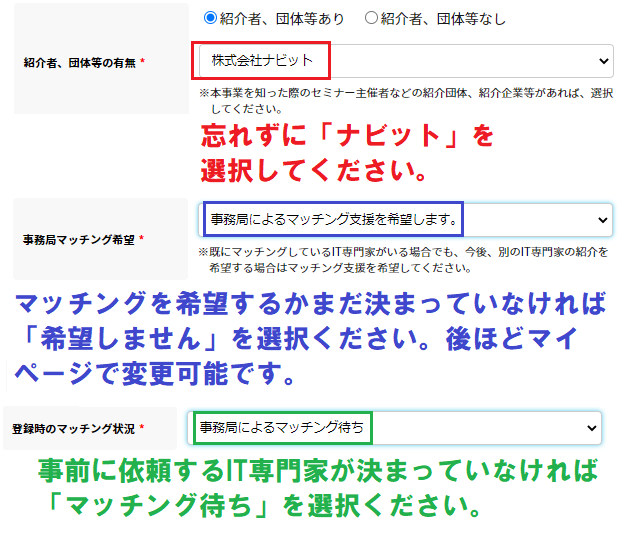The height and width of the screenshot is (535, 636).
Task: Click the red asterisk beside 紹介者、団体等の有無
Action: 143,62
